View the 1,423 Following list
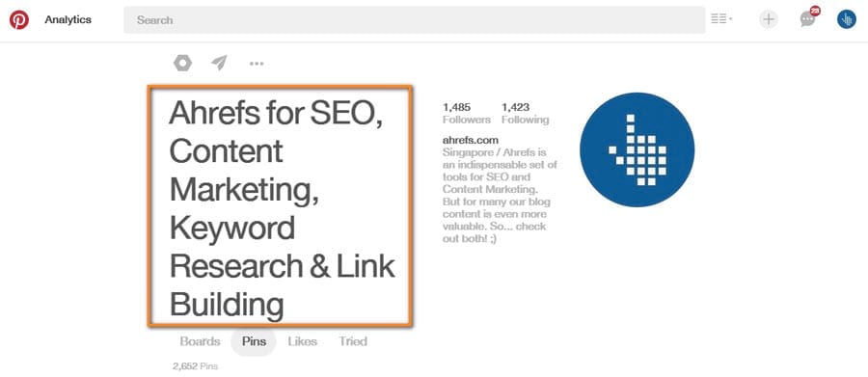 click(x=526, y=114)
